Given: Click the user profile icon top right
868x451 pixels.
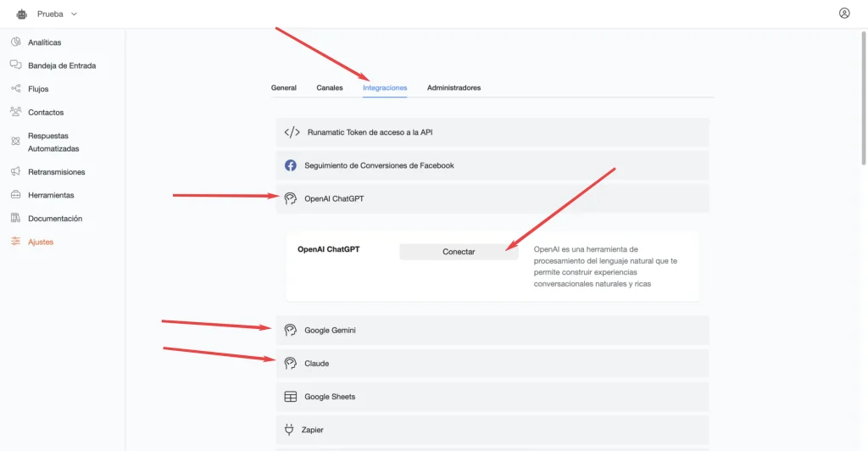Looking at the screenshot, I should (844, 14).
